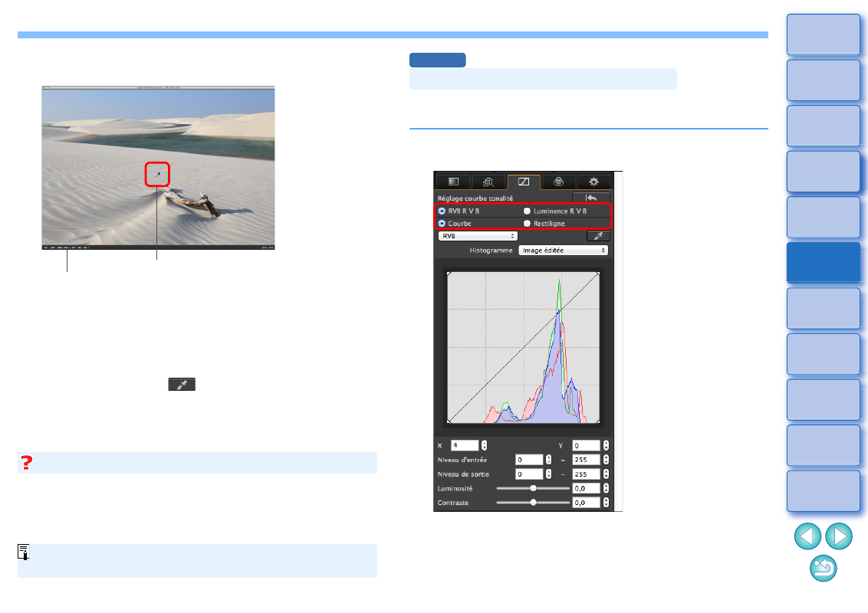Screen dimensions: 868x613
Task: Click the return-to-previous-view circular arrow icon
Action: (824, 567)
